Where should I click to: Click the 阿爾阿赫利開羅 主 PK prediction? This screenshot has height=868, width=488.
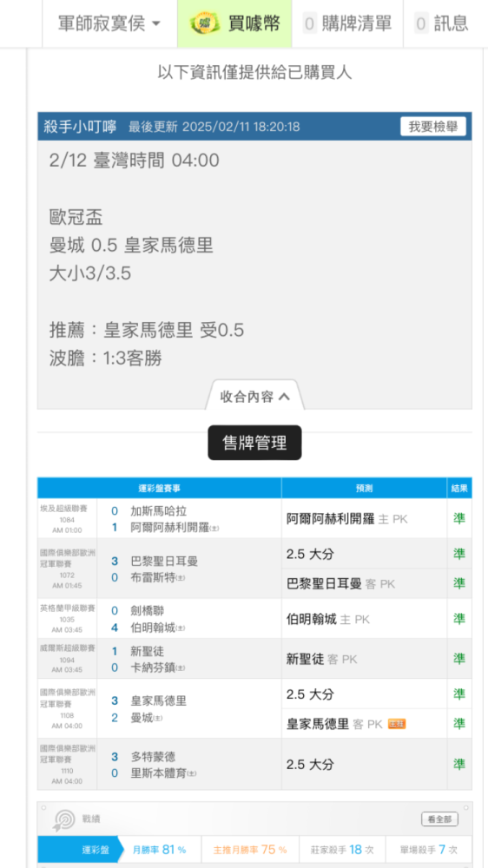pos(346,519)
